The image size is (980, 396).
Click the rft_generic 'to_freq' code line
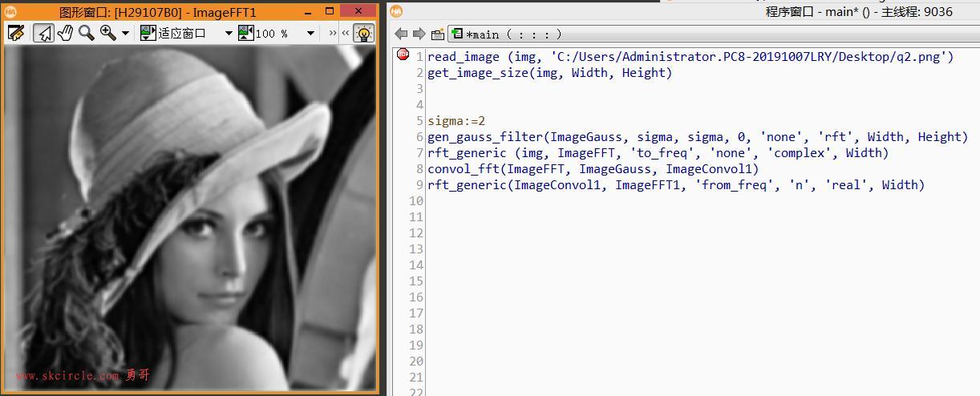[x=658, y=153]
